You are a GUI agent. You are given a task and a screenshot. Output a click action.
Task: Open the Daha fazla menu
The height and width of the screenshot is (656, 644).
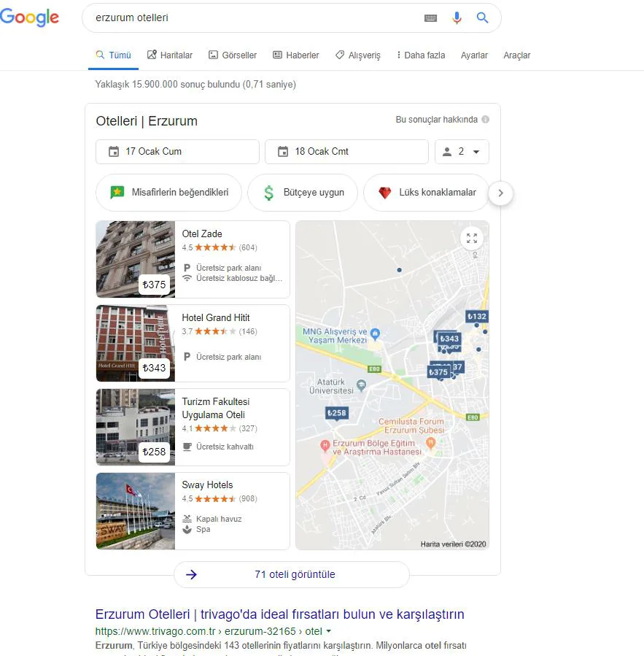(x=421, y=55)
